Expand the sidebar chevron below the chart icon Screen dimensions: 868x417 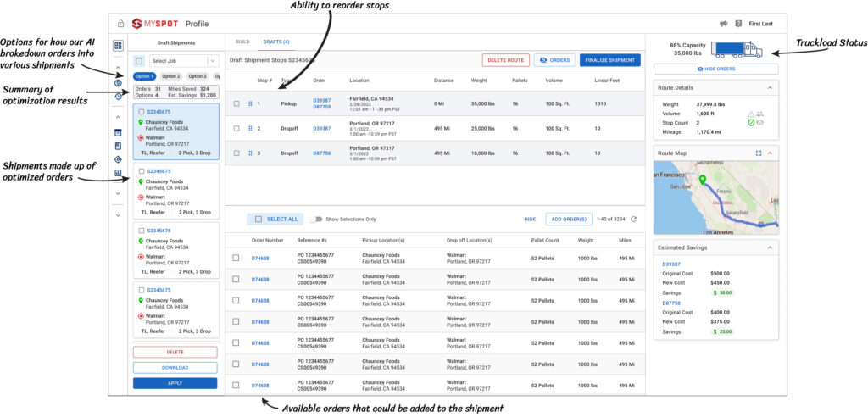(118, 194)
